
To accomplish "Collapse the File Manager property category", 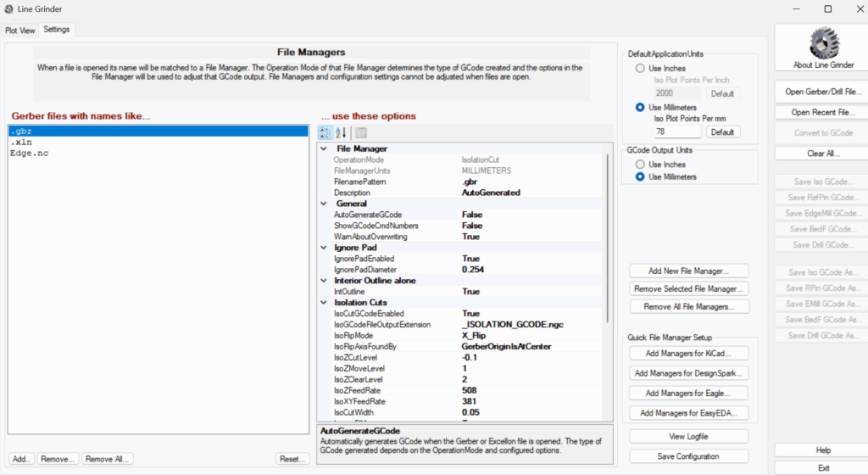I will 324,148.
